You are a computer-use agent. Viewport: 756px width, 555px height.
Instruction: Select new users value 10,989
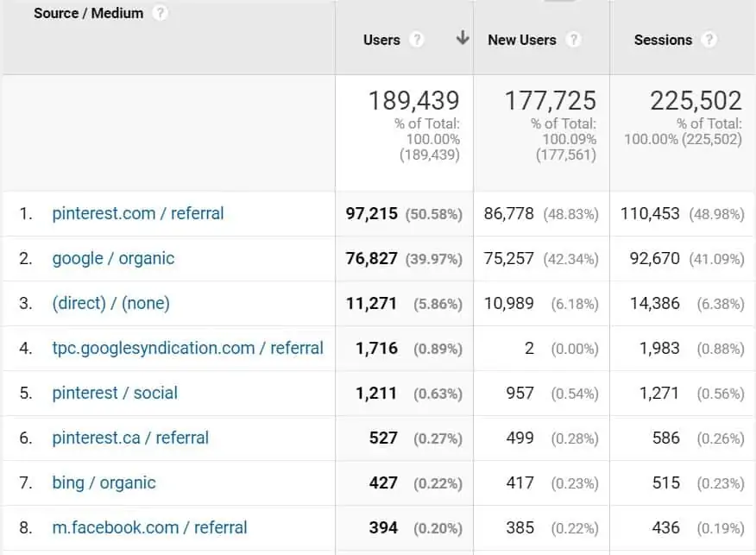[x=508, y=303]
